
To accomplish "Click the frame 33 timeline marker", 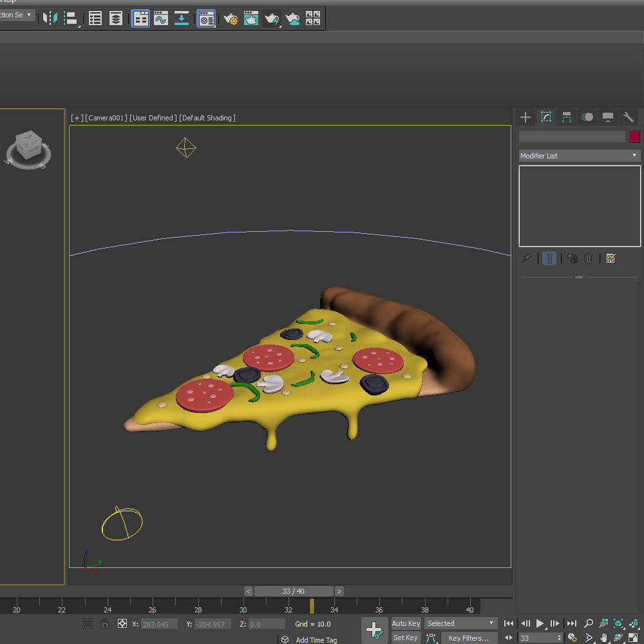I will point(312,606).
